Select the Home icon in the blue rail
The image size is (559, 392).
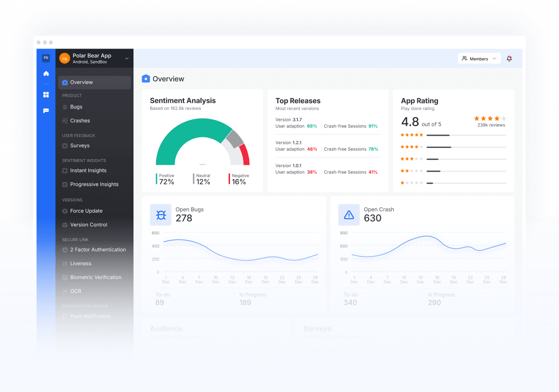click(46, 73)
